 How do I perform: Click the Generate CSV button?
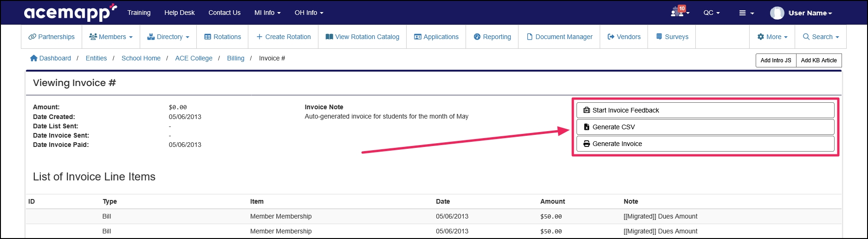705,127
